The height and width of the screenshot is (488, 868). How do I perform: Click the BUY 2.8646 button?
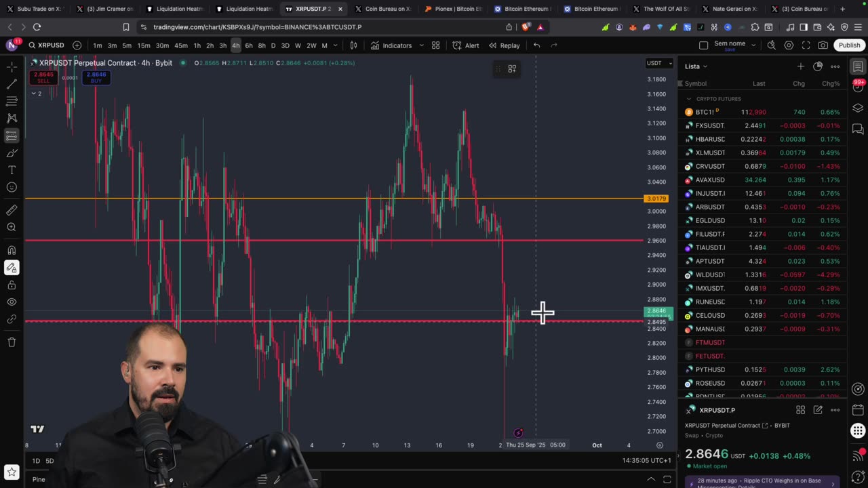[96, 77]
